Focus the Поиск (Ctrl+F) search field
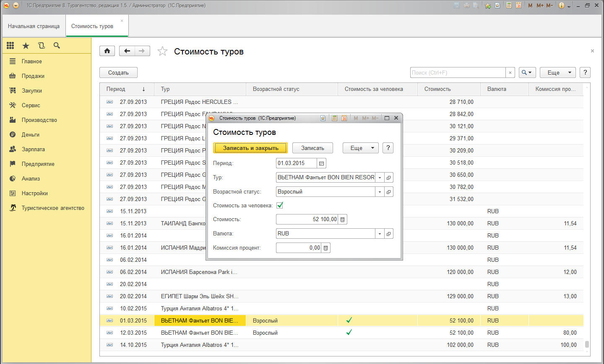This screenshot has height=364, width=604. pos(458,72)
